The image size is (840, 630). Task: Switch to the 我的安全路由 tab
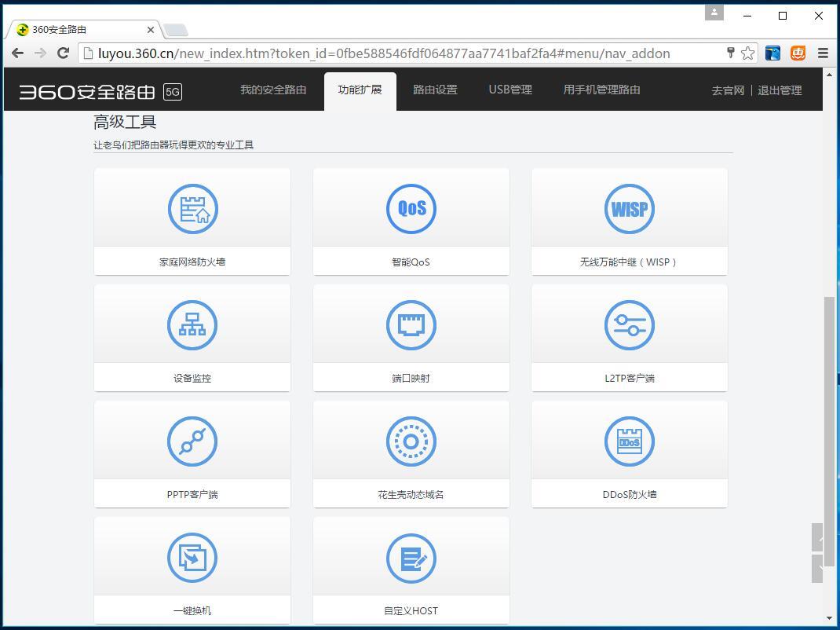(272, 90)
